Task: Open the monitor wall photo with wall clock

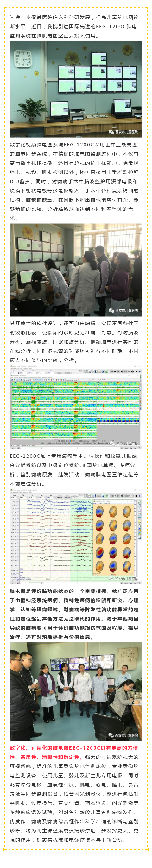Action: coord(76,89)
